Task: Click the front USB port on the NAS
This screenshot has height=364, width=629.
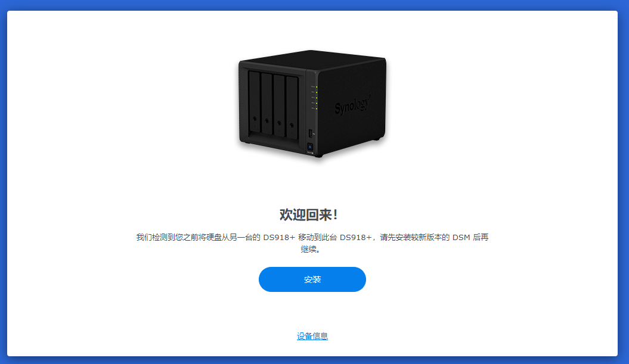Action: click(x=310, y=133)
